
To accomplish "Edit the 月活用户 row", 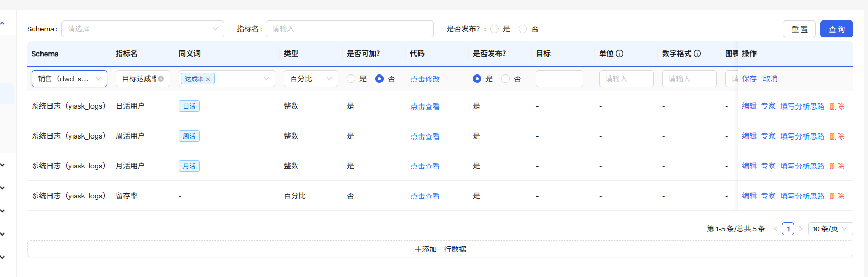I will tap(749, 166).
